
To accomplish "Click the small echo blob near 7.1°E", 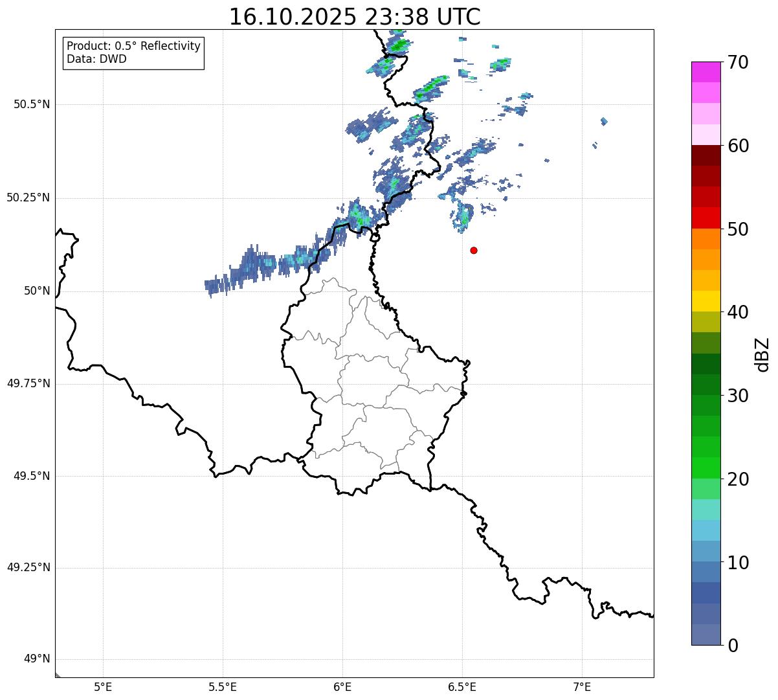I will (x=604, y=121).
